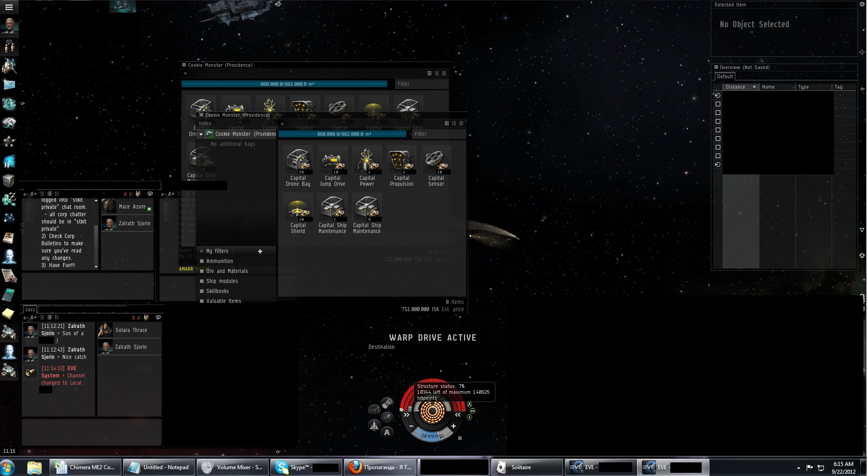Toggle the Ammunition filter checkbox
Viewport: 868px width, 476px height.
(202, 261)
